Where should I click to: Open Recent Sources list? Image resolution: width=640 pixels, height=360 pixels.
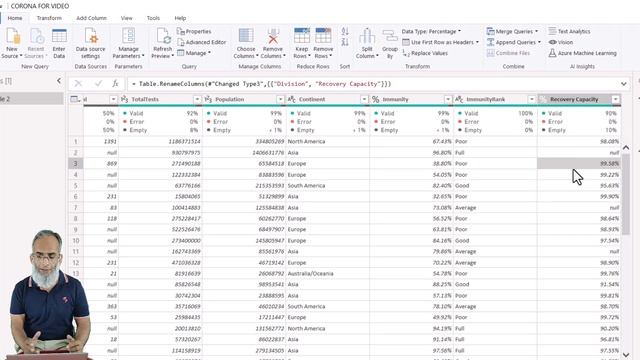36,44
